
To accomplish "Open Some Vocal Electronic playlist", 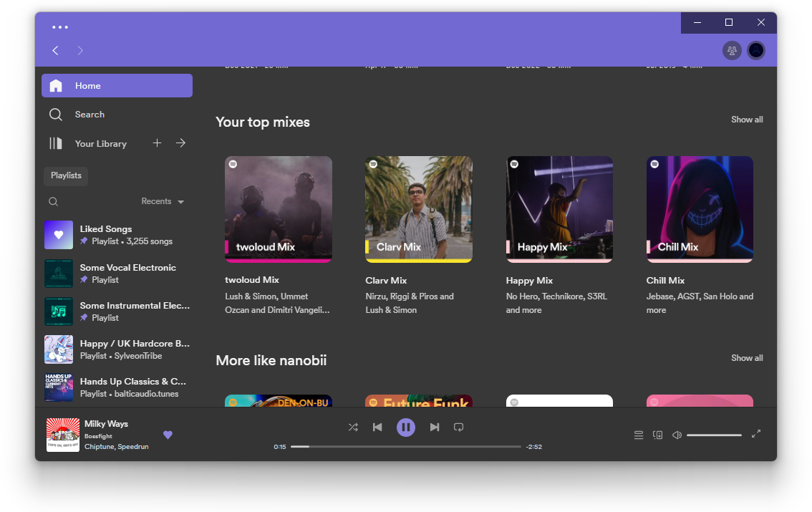I will [117, 274].
